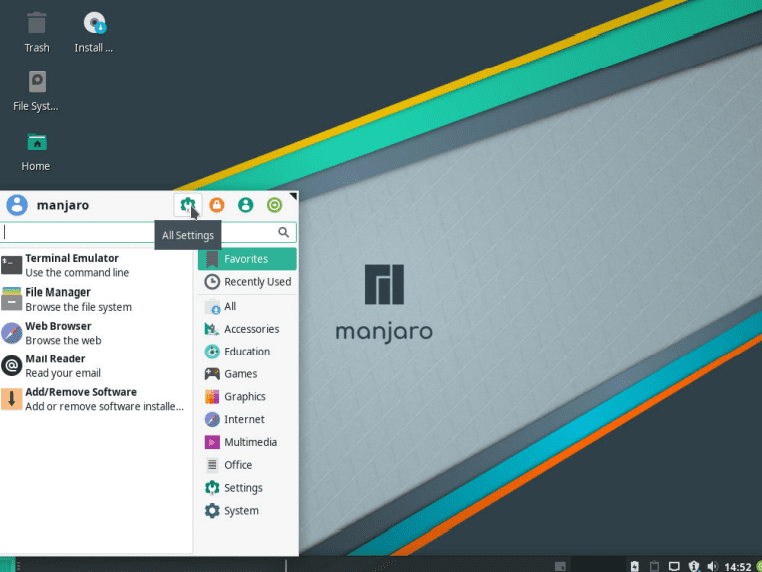762x572 pixels.
Task: Click the Whisker menu panel button
Action: click(7, 565)
